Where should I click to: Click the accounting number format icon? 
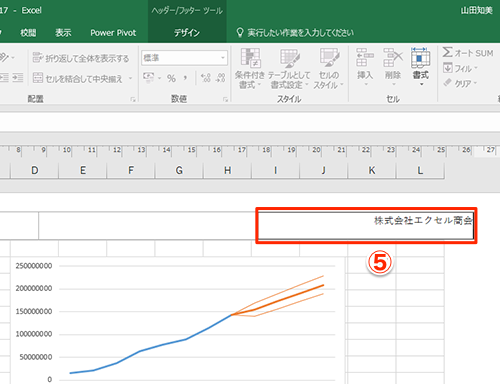[148, 78]
